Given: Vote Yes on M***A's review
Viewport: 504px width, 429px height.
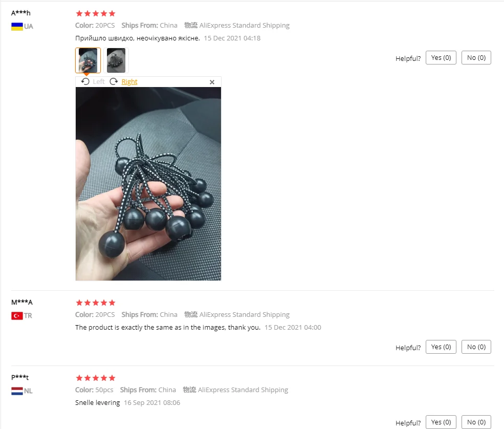Looking at the screenshot, I should click(x=441, y=347).
